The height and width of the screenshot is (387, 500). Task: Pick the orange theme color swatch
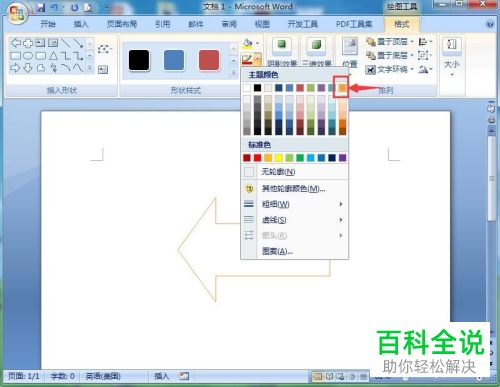point(342,88)
